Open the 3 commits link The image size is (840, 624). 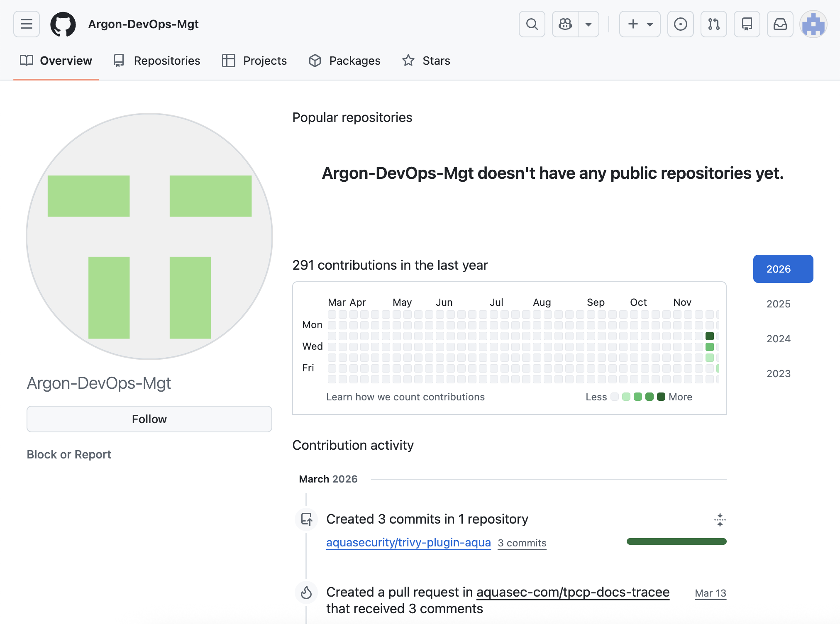(522, 543)
